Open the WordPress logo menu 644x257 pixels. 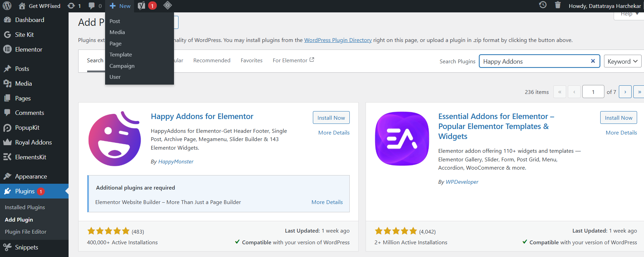7,6
